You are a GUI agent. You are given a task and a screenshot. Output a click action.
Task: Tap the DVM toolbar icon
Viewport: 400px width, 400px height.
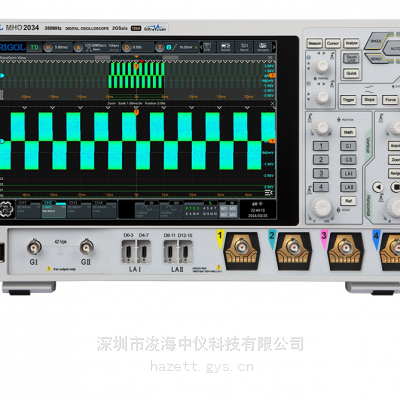coord(207,47)
